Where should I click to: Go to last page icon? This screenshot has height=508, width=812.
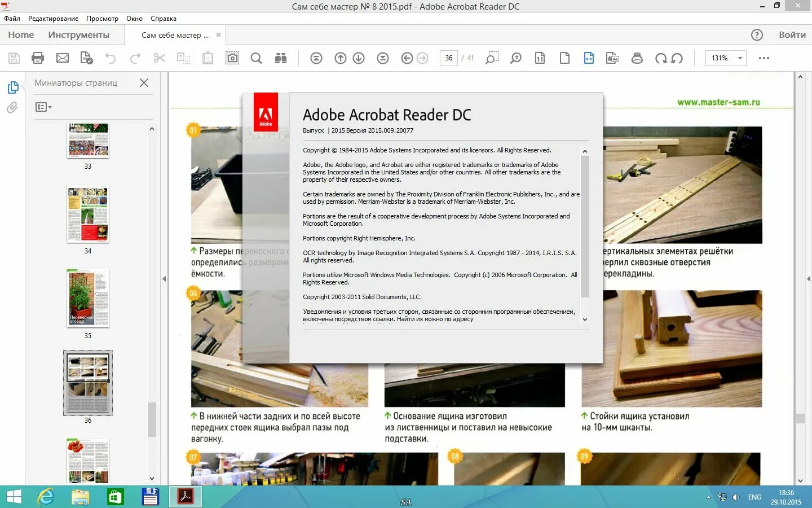[x=383, y=58]
